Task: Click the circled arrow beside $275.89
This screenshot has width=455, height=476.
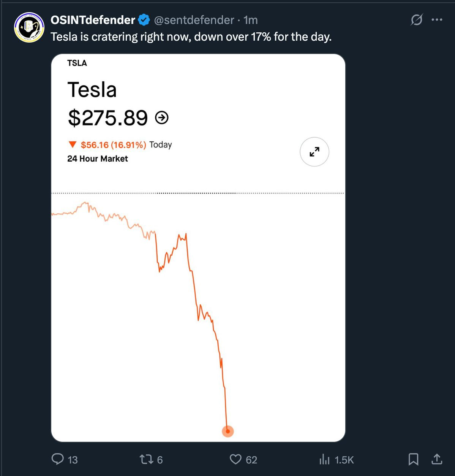Action: tap(162, 118)
